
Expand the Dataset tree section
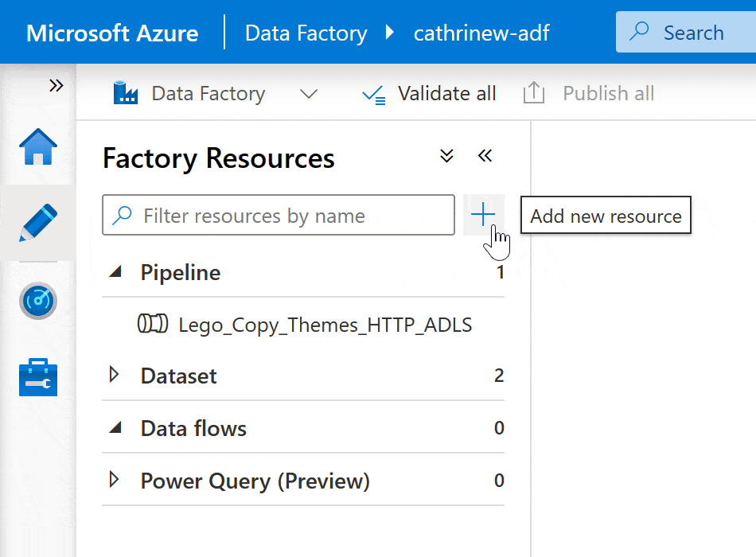(x=115, y=375)
